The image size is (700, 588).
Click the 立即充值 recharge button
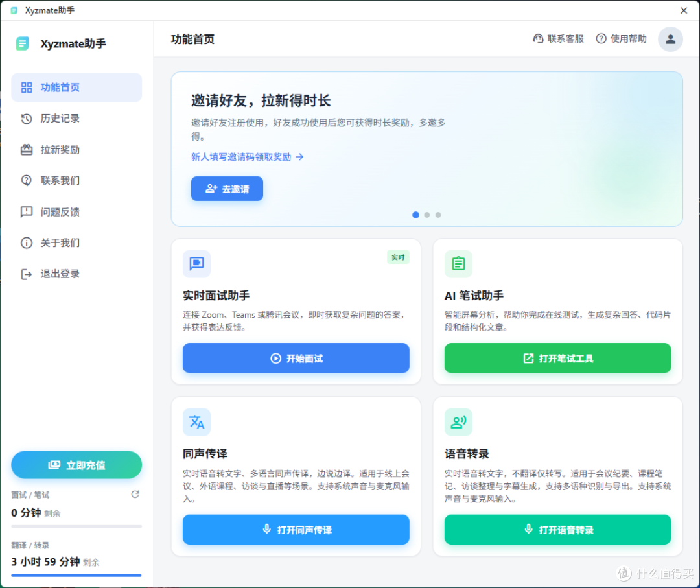tap(76, 465)
